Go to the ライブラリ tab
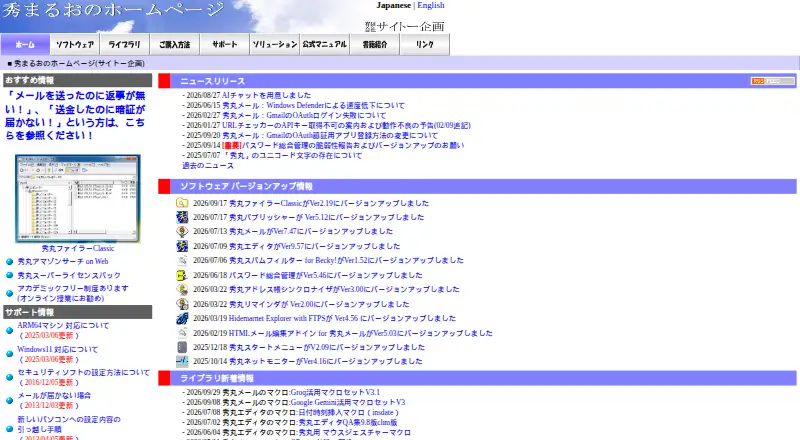This screenshot has height=440, width=800. pyautogui.click(x=124, y=44)
